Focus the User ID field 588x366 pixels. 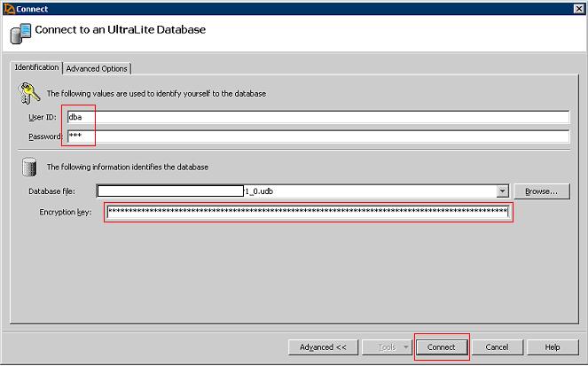[318, 117]
